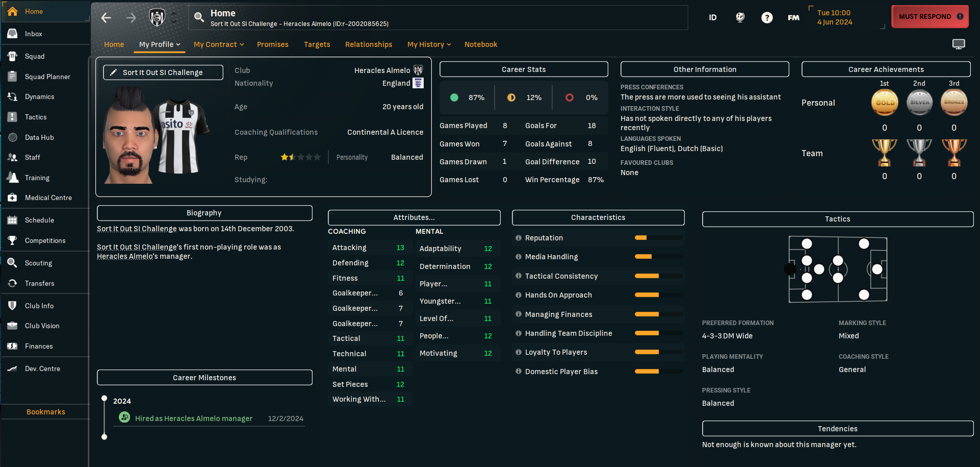The image size is (980, 467).
Task: Open the world globe icon
Action: [x=740, y=17]
